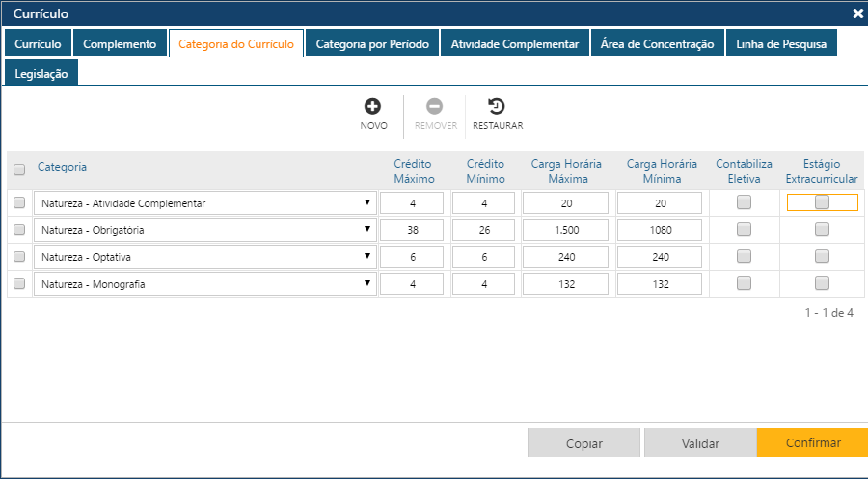Click Carga Horária Máxima field showing 1.500
The width and height of the screenshot is (868, 479).
(x=565, y=230)
